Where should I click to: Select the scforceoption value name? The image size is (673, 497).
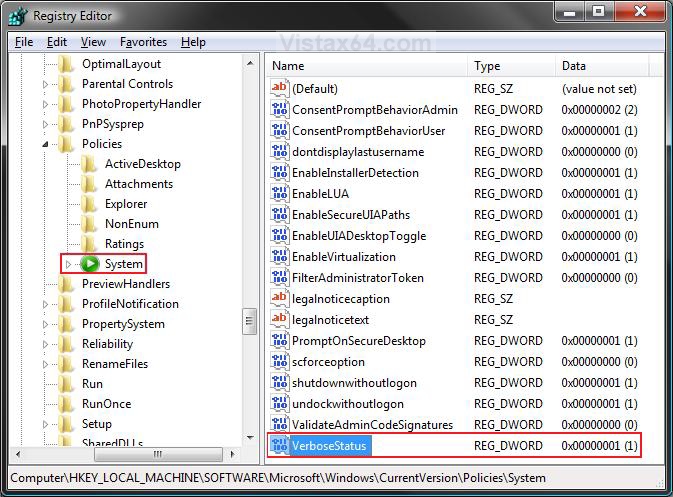pyautogui.click(x=328, y=362)
